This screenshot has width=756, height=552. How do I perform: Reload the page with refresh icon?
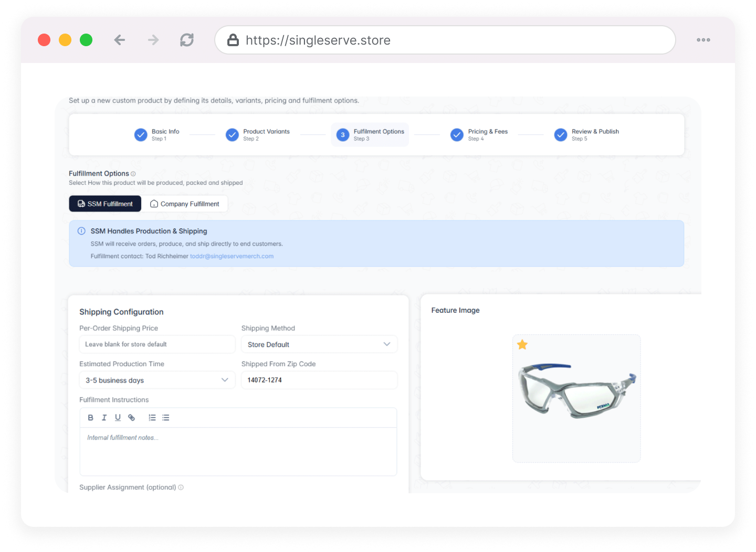(x=187, y=40)
